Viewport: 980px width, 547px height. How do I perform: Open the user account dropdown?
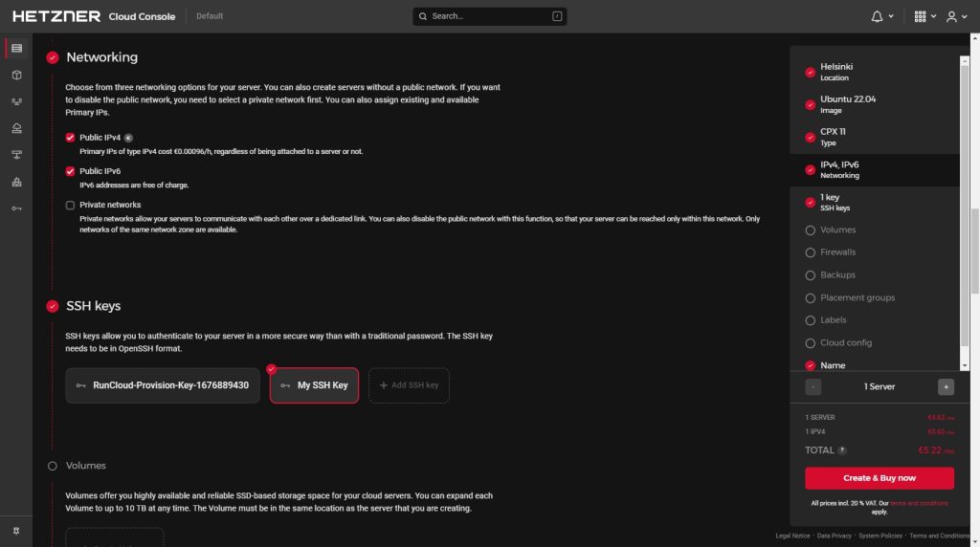(x=956, y=16)
